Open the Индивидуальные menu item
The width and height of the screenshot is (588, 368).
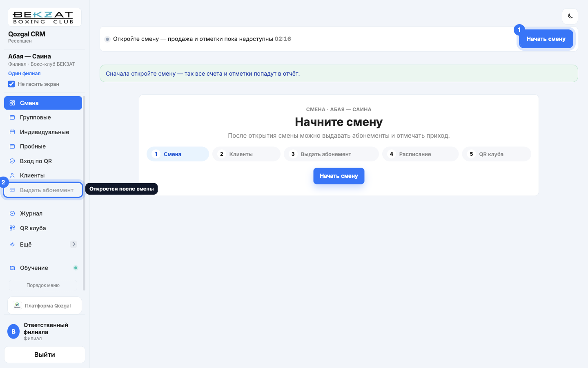pos(43,132)
